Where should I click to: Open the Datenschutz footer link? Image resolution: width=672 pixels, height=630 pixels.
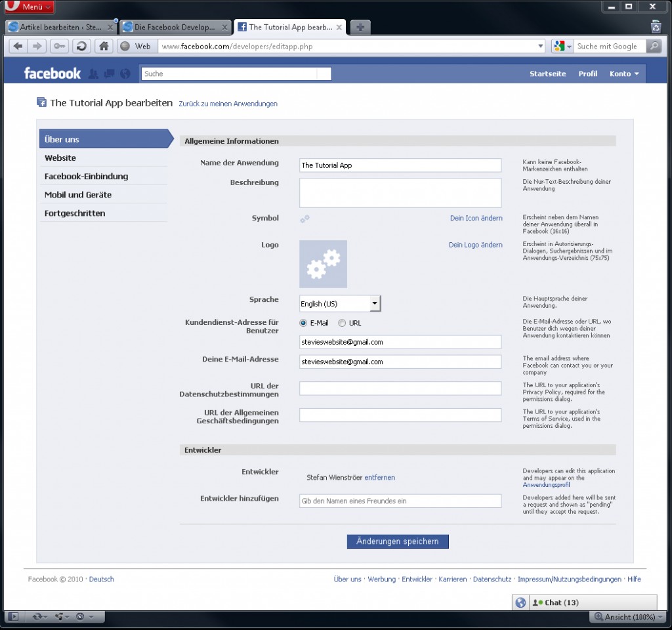[x=492, y=579]
